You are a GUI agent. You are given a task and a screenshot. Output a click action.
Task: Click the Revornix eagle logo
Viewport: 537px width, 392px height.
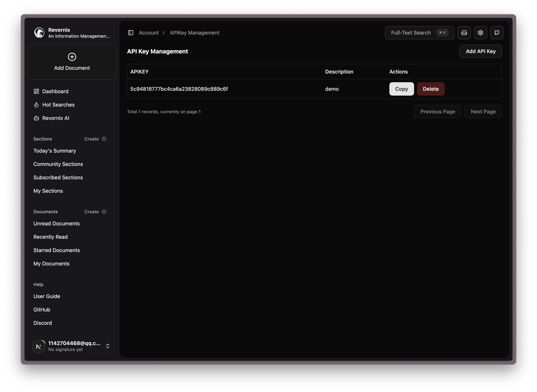tap(39, 33)
